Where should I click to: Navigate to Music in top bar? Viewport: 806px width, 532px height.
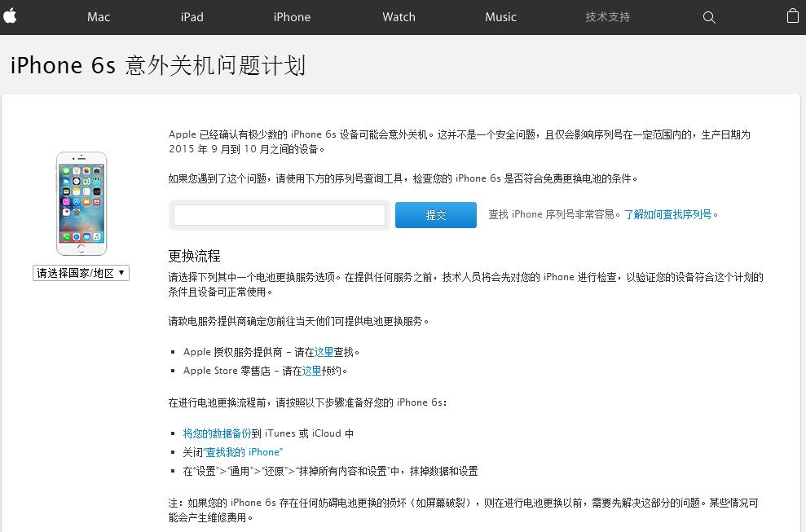coord(500,17)
